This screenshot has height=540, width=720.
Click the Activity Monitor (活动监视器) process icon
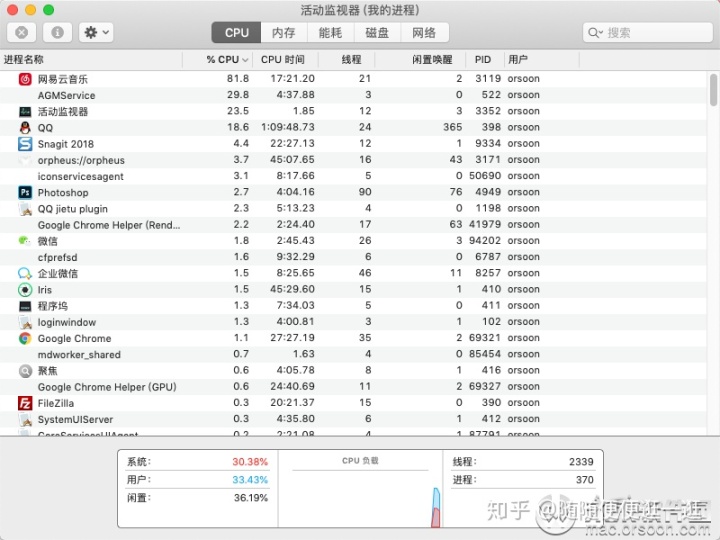tap(25, 112)
